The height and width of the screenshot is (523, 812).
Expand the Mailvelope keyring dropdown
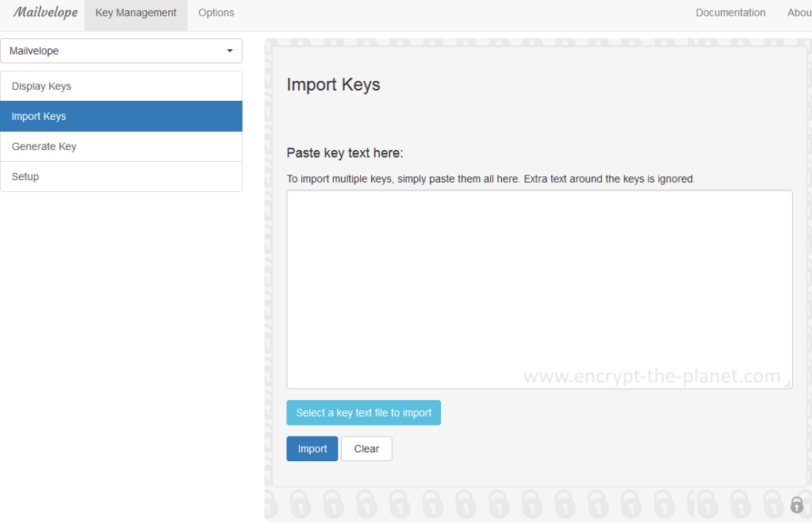click(121, 51)
